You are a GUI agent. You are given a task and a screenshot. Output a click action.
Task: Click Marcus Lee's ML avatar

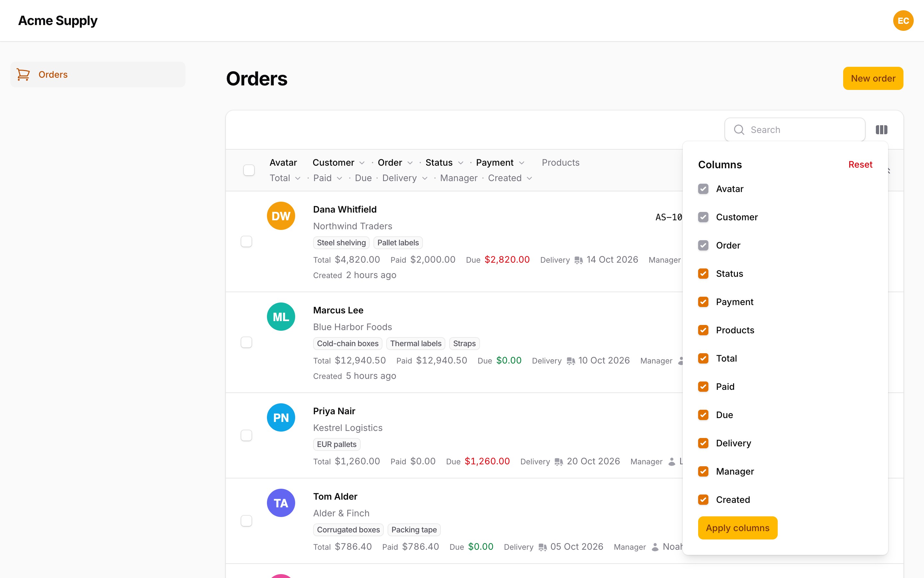tap(281, 317)
